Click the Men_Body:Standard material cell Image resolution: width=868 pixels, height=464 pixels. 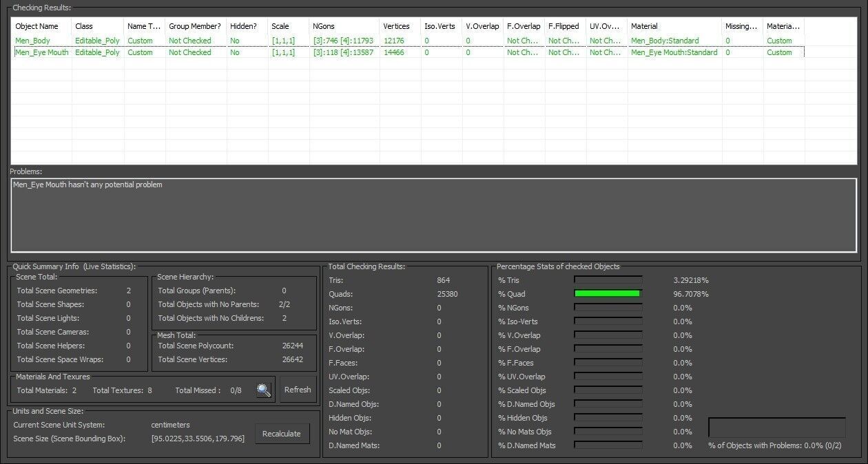(665, 41)
